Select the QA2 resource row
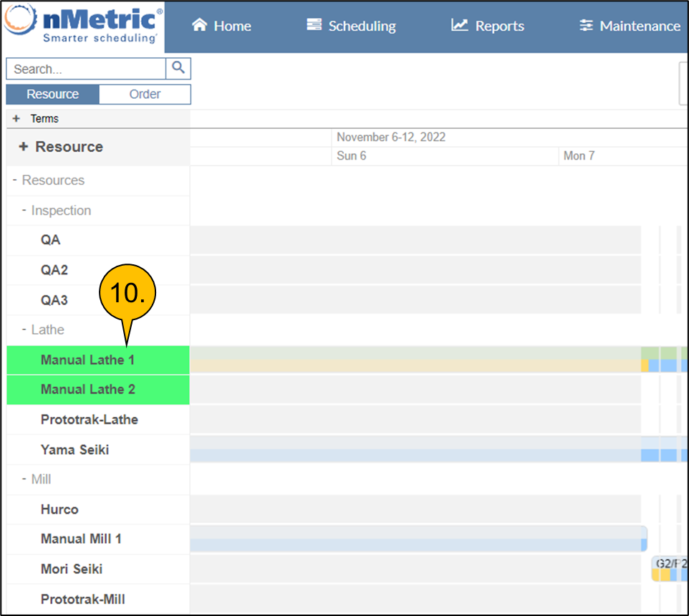 98,270
